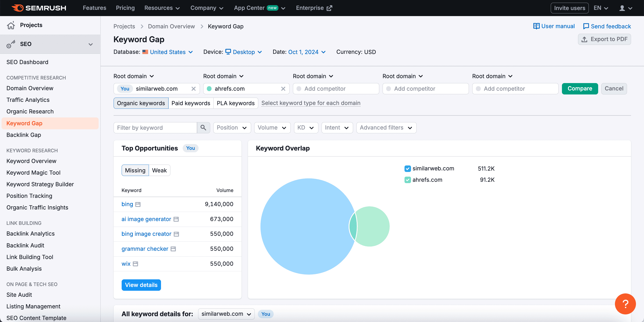Click the SEO key icon in sidebar
Viewport: 644px width, 322px height.
point(11,44)
